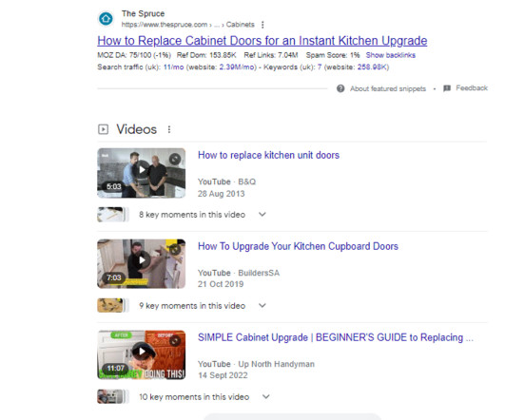Screen dimensions: 505x420
Task: Click the 21 Oct 2019 date
Action: [x=221, y=284]
